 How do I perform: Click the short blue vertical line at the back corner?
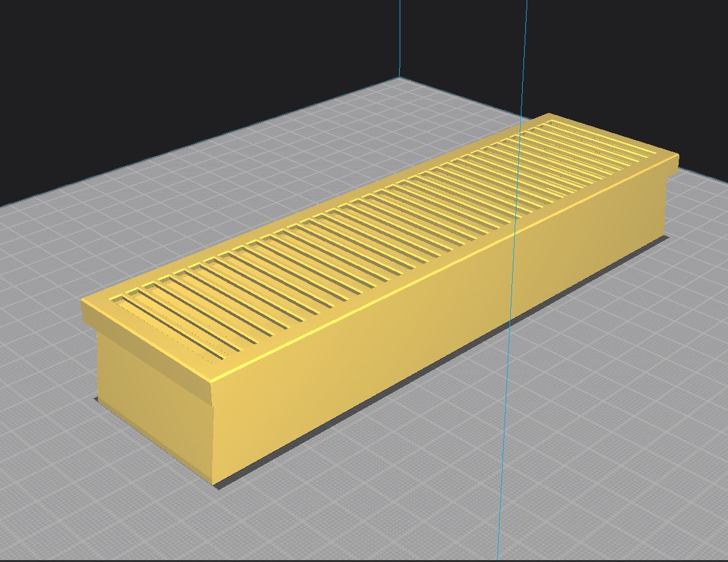(x=399, y=38)
